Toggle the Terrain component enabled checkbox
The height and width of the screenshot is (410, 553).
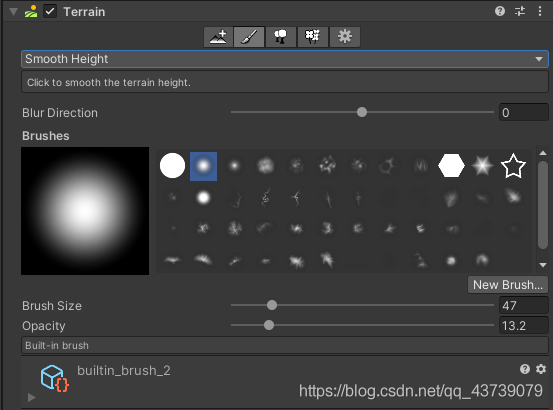[x=50, y=11]
